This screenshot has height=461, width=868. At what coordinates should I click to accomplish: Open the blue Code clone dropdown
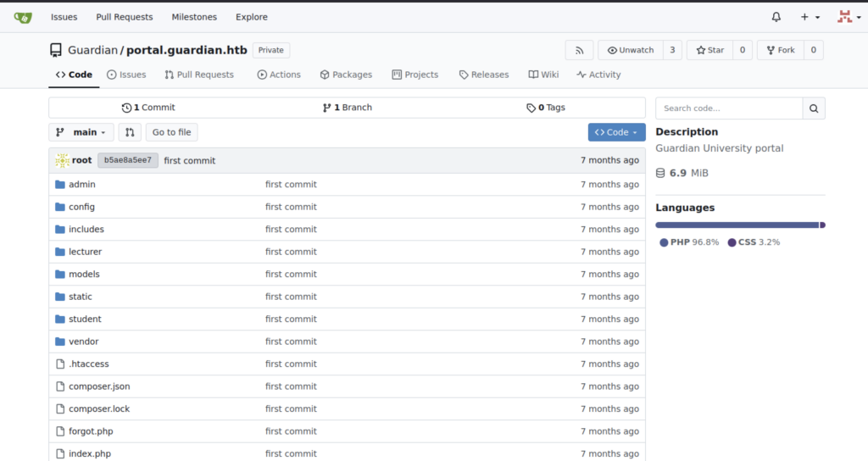pos(616,132)
